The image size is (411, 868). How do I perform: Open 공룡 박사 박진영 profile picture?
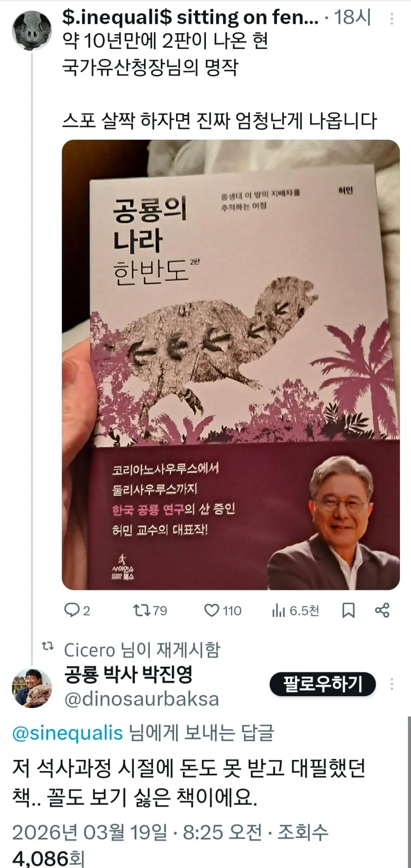[31, 688]
